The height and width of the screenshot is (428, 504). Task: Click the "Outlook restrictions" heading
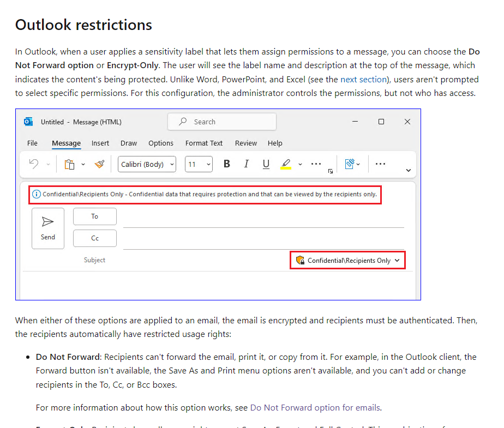coord(83,25)
